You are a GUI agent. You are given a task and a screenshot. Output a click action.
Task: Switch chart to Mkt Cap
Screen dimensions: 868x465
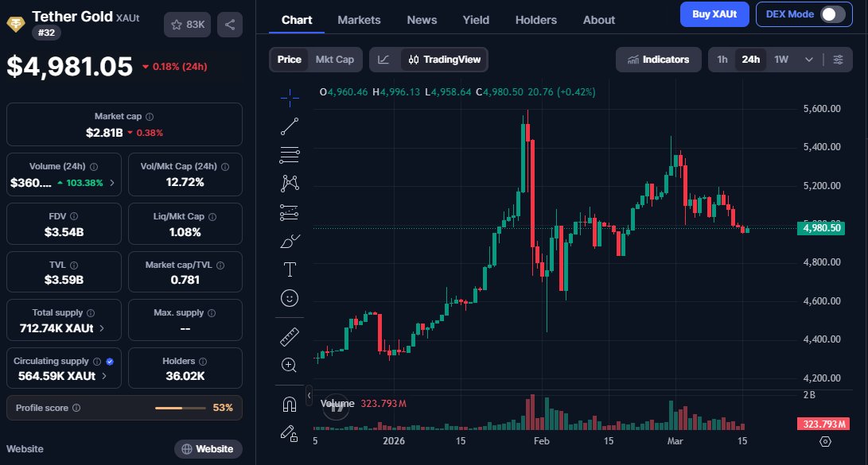click(x=334, y=60)
